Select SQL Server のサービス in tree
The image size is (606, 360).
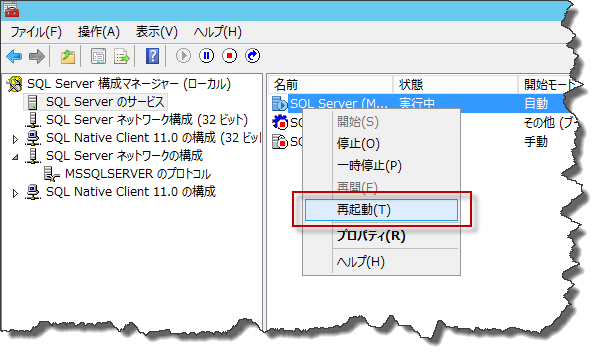[x=105, y=102]
